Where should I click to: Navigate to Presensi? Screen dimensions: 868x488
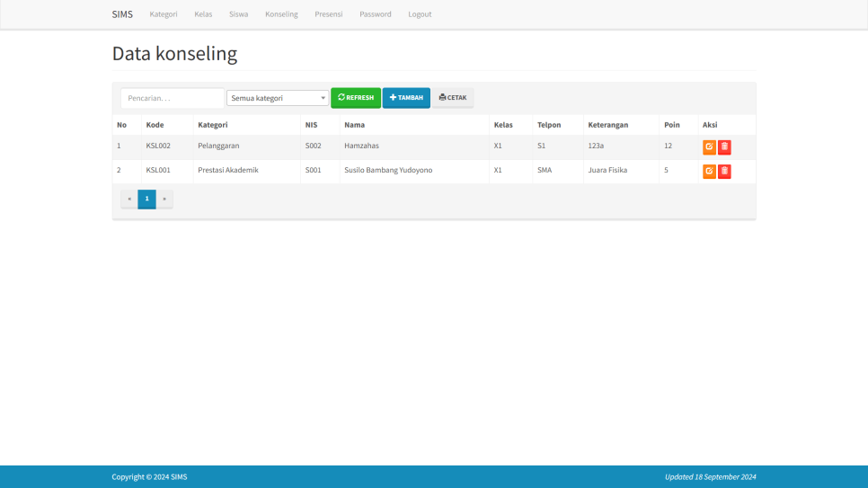tap(328, 14)
